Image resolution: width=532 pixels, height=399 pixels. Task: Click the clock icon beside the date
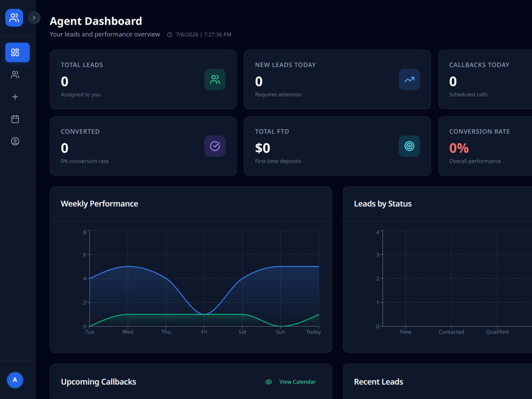tap(170, 35)
